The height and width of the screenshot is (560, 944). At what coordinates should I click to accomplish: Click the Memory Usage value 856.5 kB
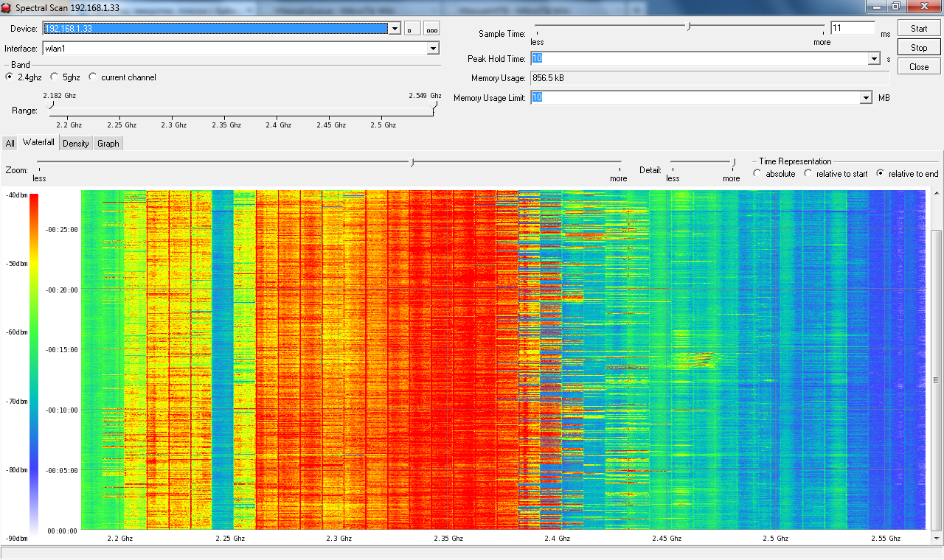pyautogui.click(x=549, y=77)
